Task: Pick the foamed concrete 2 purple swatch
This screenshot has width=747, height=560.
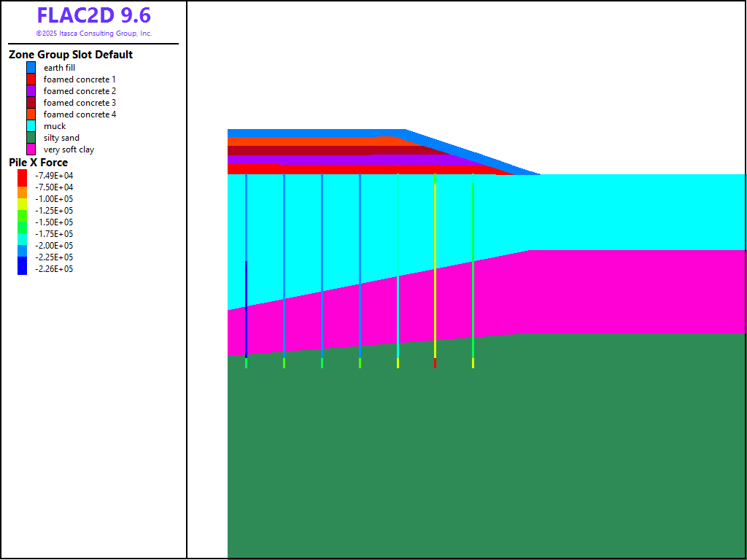Action: [31, 91]
